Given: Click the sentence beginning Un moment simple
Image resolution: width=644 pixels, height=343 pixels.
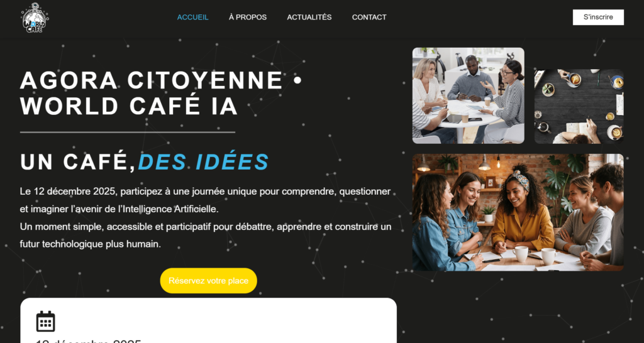Looking at the screenshot, I should [x=206, y=236].
